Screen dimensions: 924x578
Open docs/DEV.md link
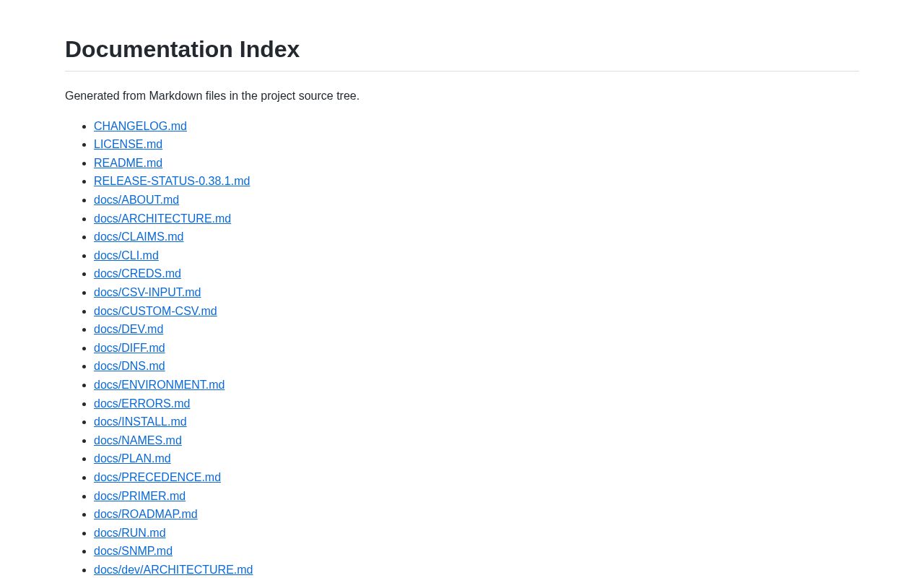pyautogui.click(x=128, y=329)
